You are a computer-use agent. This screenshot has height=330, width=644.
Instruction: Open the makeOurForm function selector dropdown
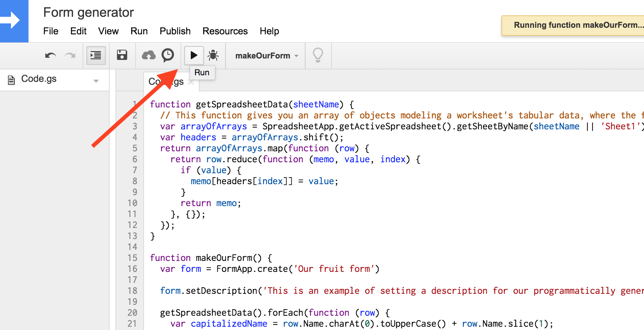tap(265, 56)
